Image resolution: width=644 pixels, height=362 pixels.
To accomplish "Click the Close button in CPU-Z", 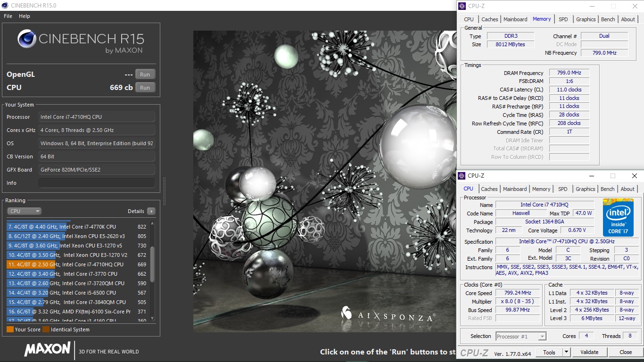I will tap(626, 352).
